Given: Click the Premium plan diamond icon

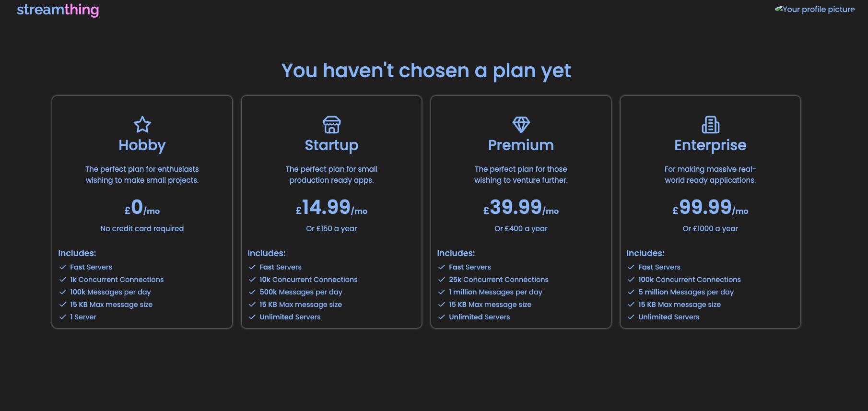Looking at the screenshot, I should (521, 125).
